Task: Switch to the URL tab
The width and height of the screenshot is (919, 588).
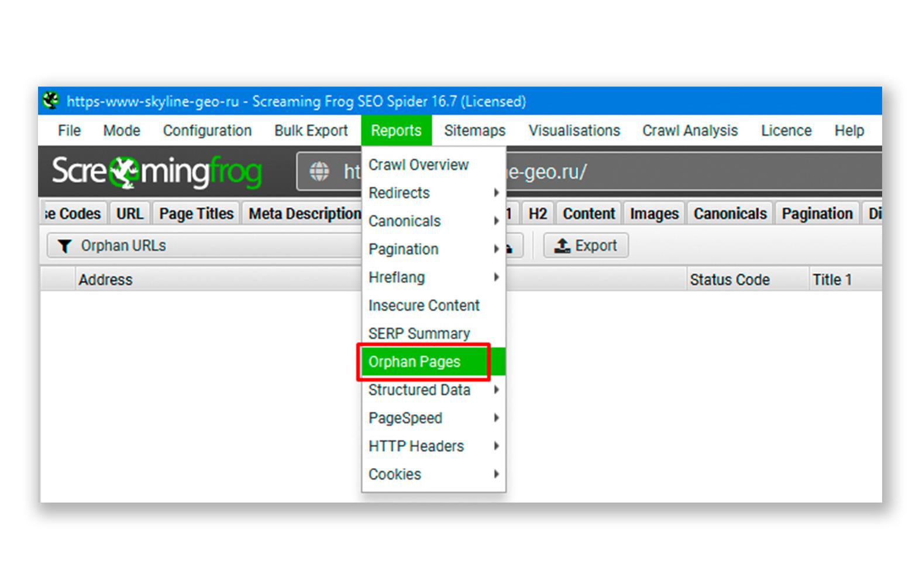Action: (x=130, y=214)
